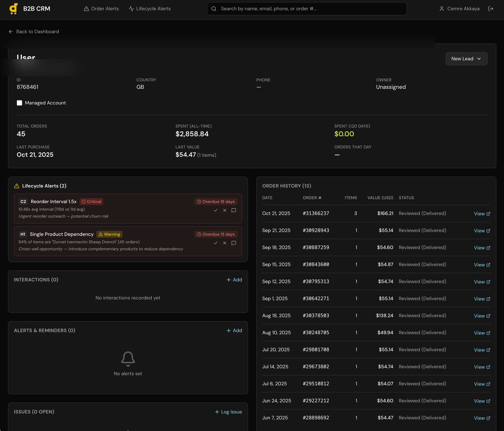
Task: Acknowledge the Single Product Dependency warning
Action: [x=216, y=243]
